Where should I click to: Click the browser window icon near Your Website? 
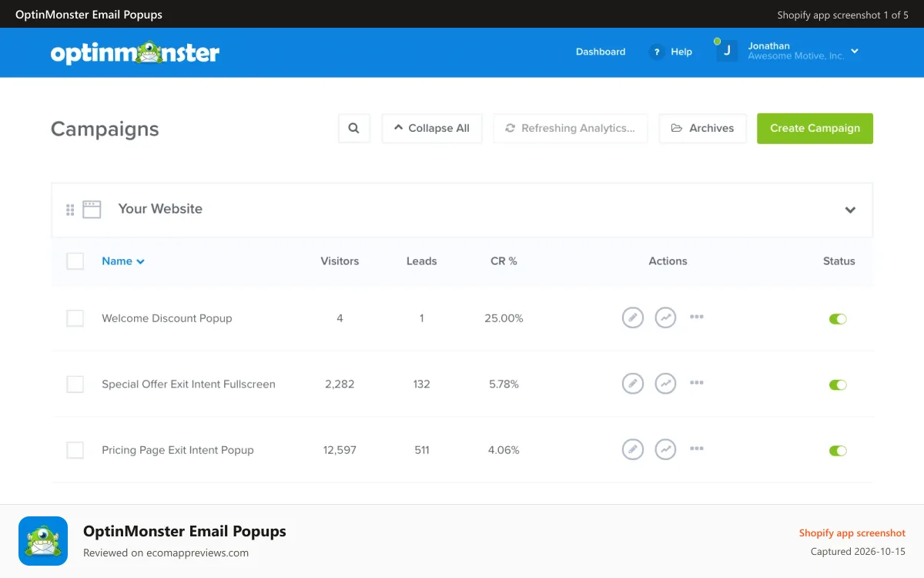pyautogui.click(x=92, y=210)
